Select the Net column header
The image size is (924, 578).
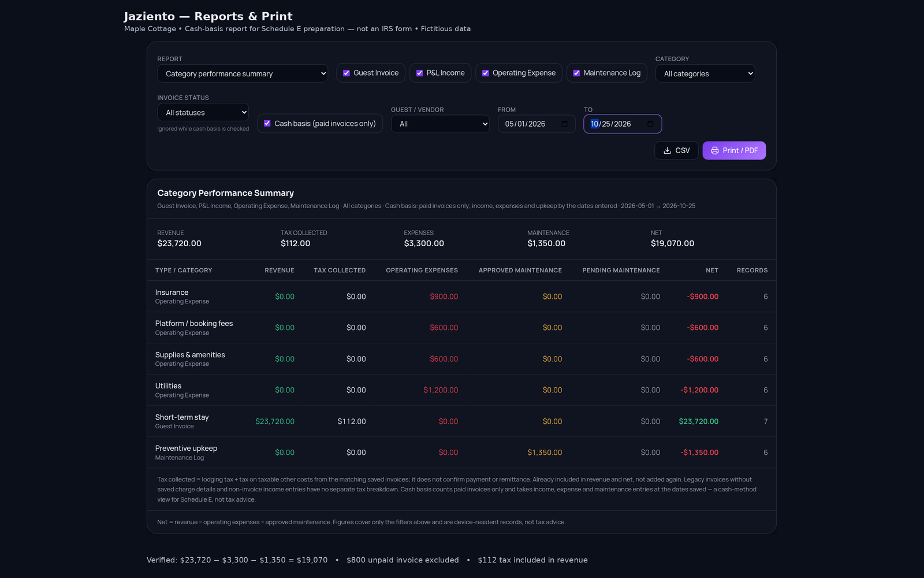click(x=712, y=271)
